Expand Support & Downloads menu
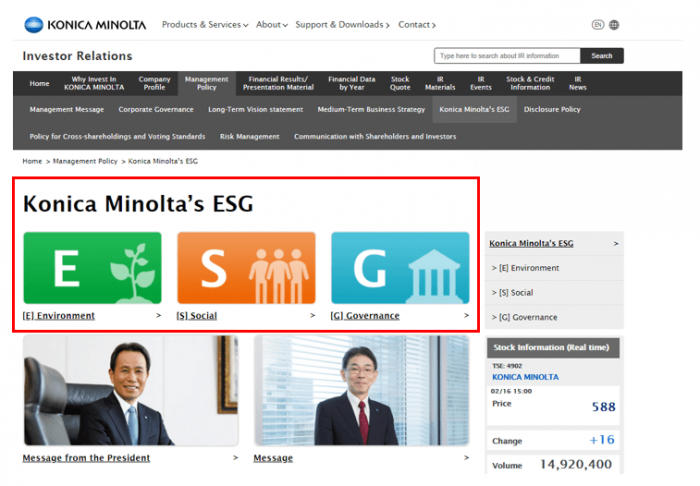 [342, 25]
